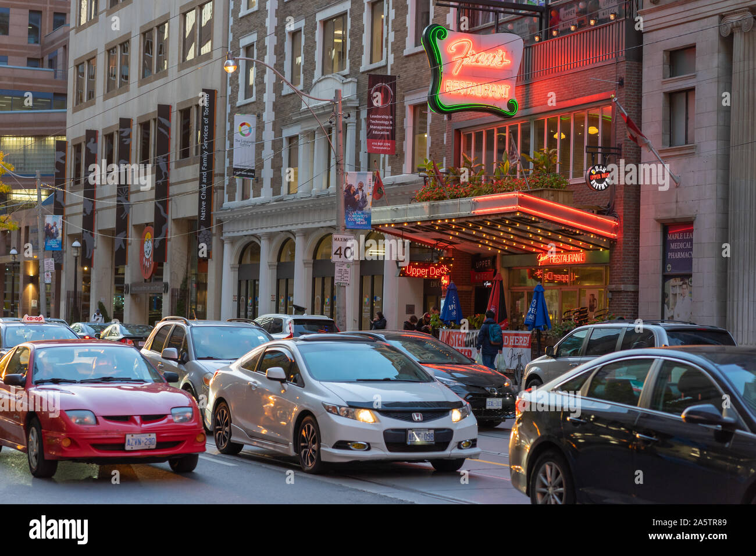Click the street lamp above the road
Viewport: 756px width, 556px height.
click(231, 63)
